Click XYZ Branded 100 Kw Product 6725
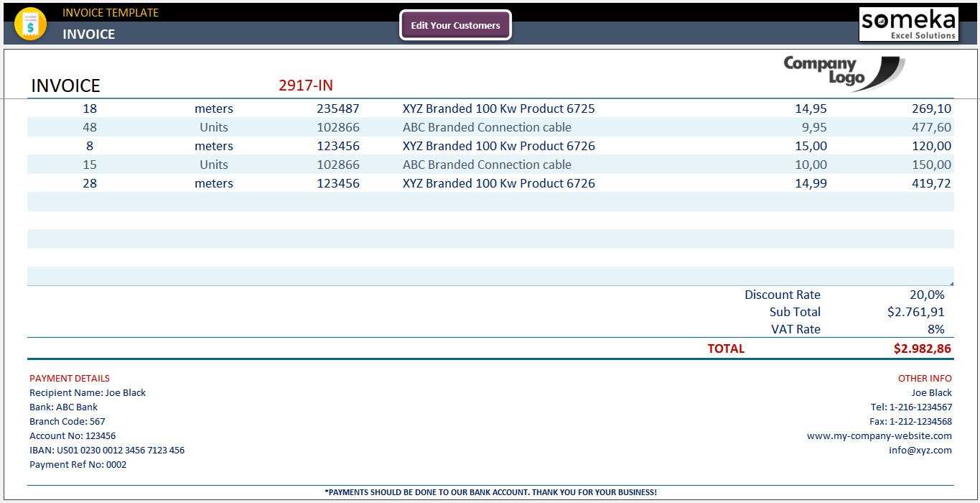Viewport: 980px width, 503px height. click(x=499, y=109)
